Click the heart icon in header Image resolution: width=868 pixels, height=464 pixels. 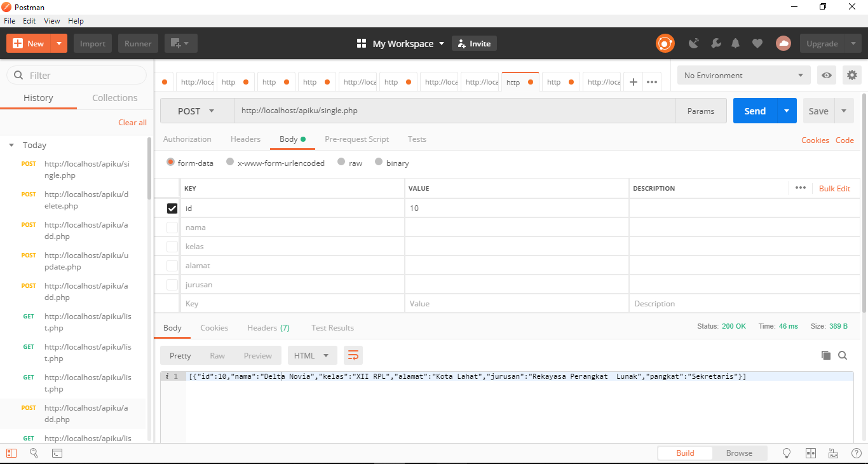tap(757, 43)
